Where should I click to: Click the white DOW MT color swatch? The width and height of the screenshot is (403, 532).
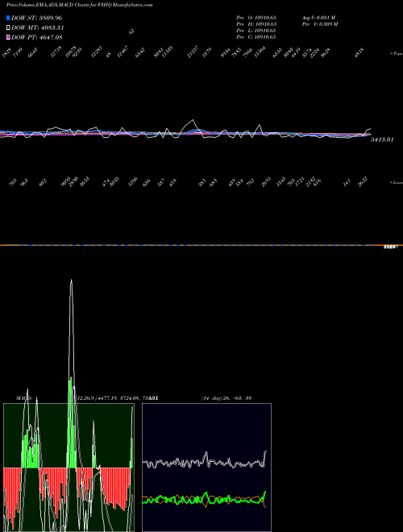point(8,28)
